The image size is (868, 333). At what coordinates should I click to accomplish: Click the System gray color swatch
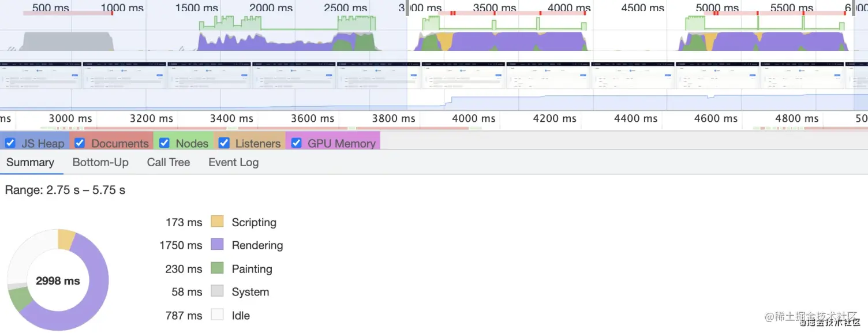(217, 291)
